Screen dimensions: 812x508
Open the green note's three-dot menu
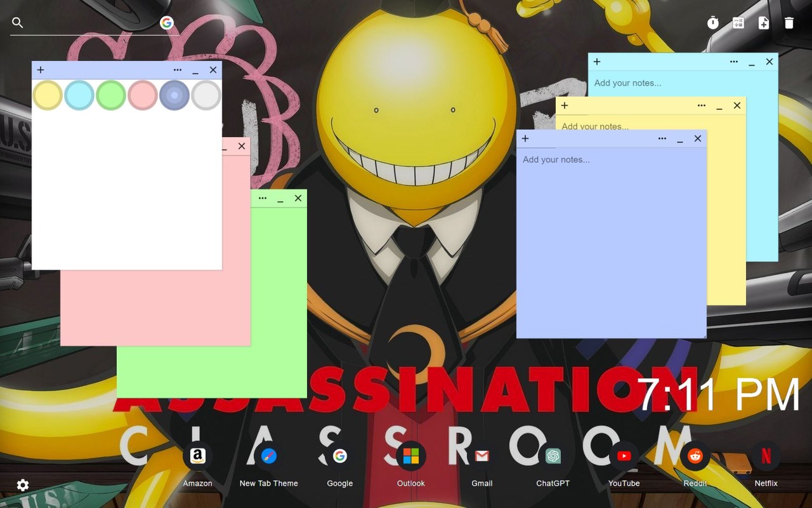point(263,198)
